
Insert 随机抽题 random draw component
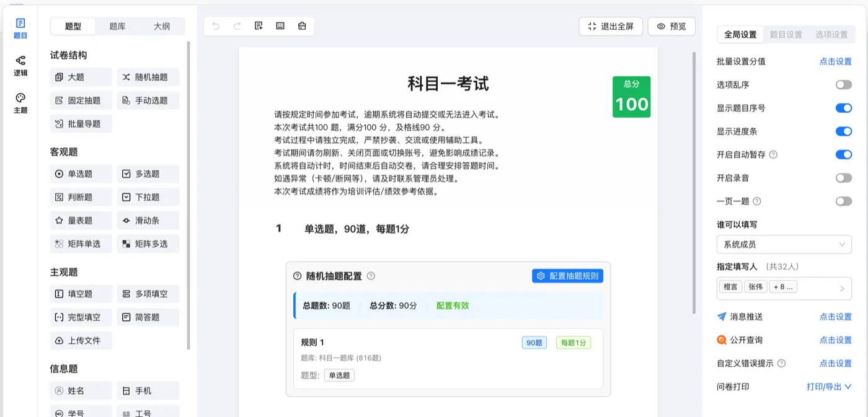pos(148,77)
